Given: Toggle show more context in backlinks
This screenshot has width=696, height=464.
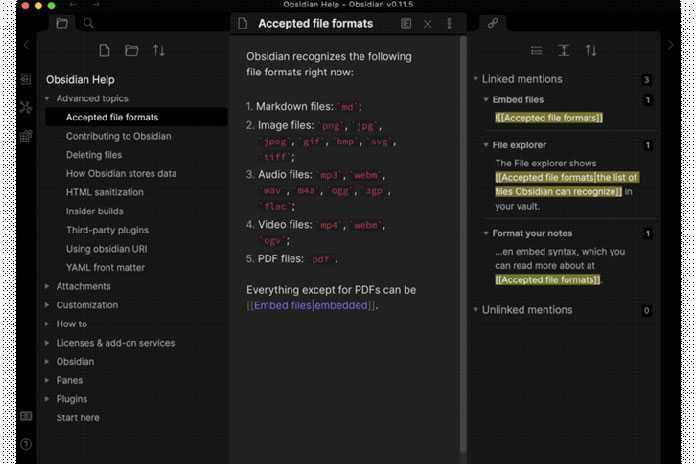Looking at the screenshot, I should pyautogui.click(x=564, y=51).
